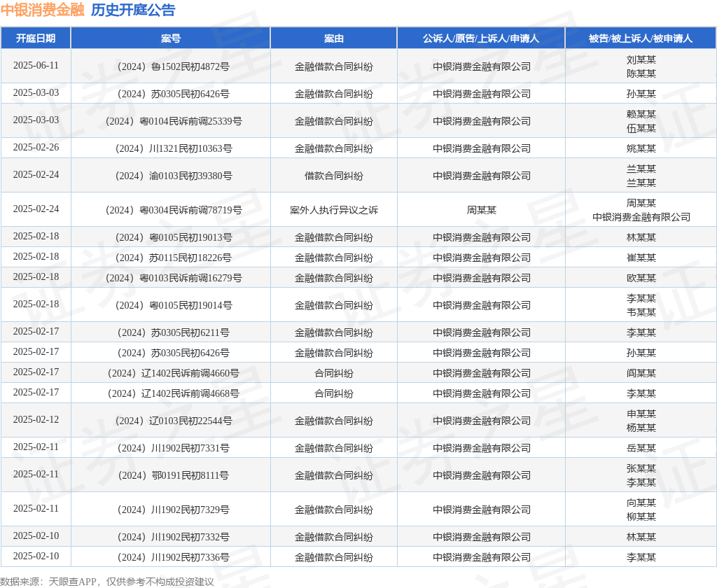Select case number (2024)鄂0191民初8111号
717x588 pixels.
171,475
